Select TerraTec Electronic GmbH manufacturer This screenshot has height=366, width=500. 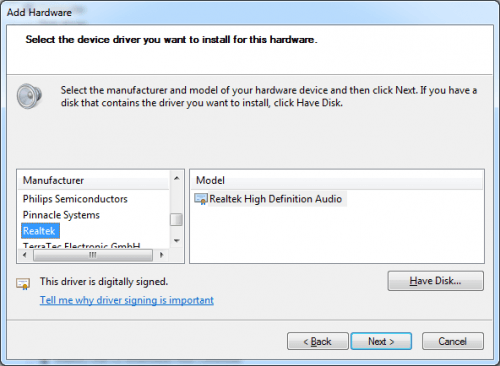[x=81, y=246]
